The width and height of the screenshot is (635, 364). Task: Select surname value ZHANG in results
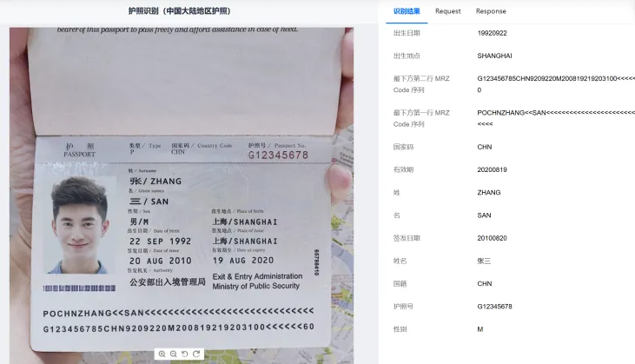(x=489, y=192)
